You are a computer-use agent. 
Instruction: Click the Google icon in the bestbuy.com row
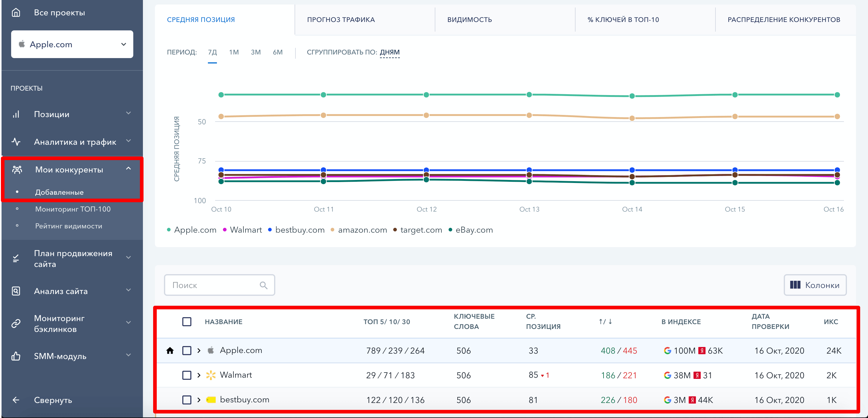click(x=667, y=400)
